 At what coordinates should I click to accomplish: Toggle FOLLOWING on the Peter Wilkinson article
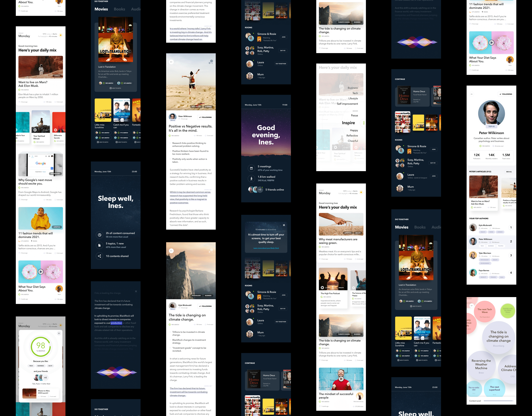point(205,117)
